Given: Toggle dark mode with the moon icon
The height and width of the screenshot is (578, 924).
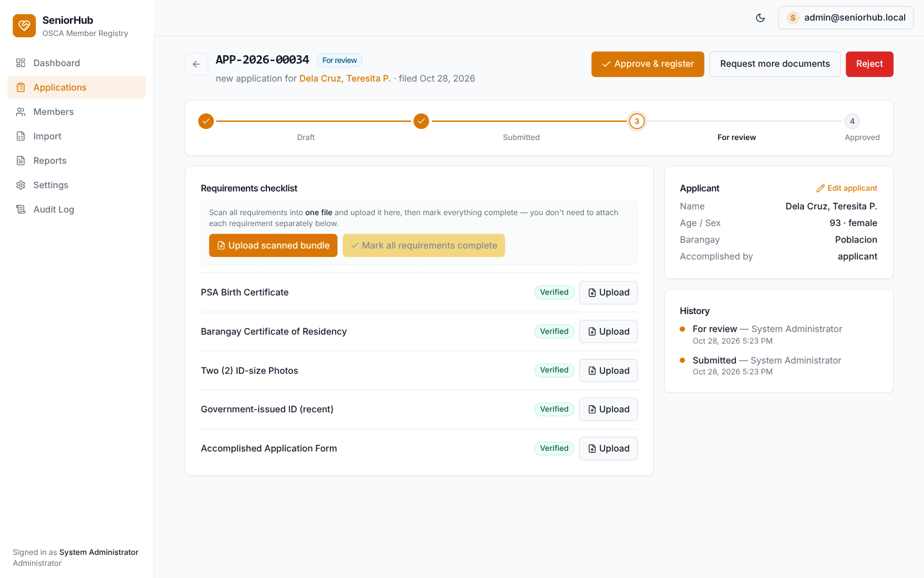Looking at the screenshot, I should [760, 18].
